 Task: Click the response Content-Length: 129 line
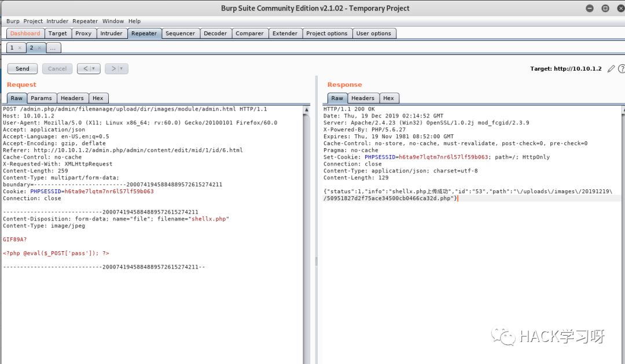[x=355, y=178]
